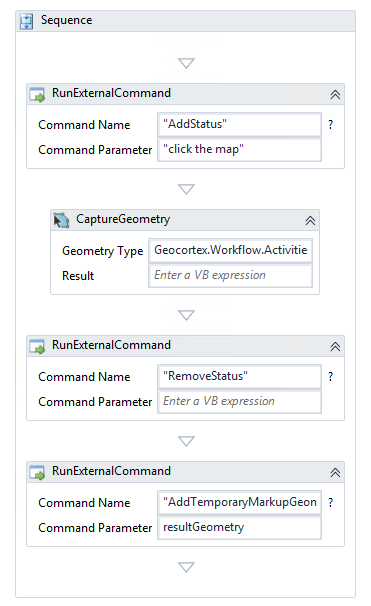Click the "Geometry Type" label
Image resolution: width=371 pixels, height=606 pixels.
(x=102, y=251)
